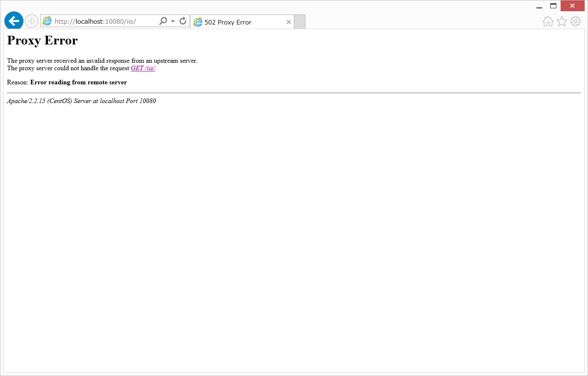Follow the GET /iis/ hyperlink
588x376 pixels.
(x=143, y=68)
